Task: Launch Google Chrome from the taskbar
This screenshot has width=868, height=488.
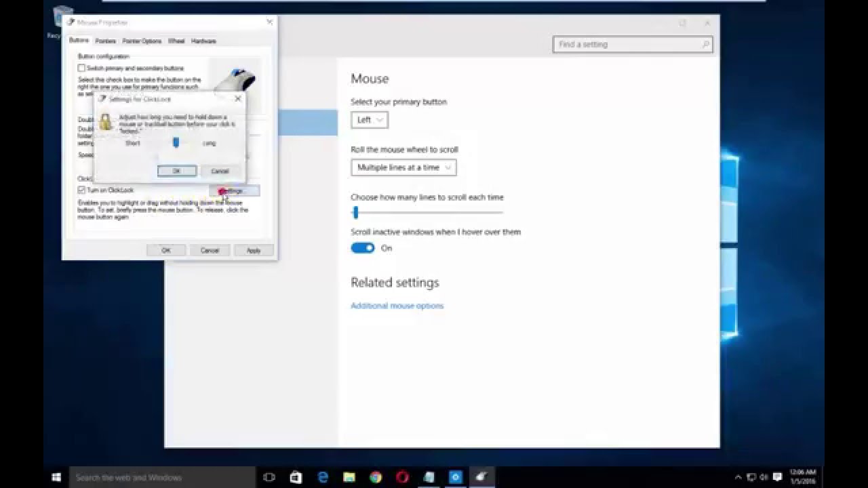Action: 375,477
